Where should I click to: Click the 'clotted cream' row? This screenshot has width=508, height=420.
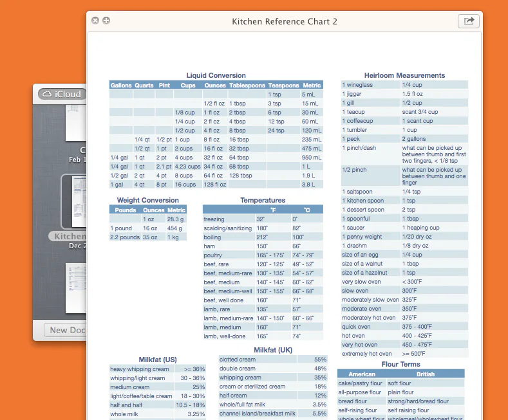click(x=273, y=360)
